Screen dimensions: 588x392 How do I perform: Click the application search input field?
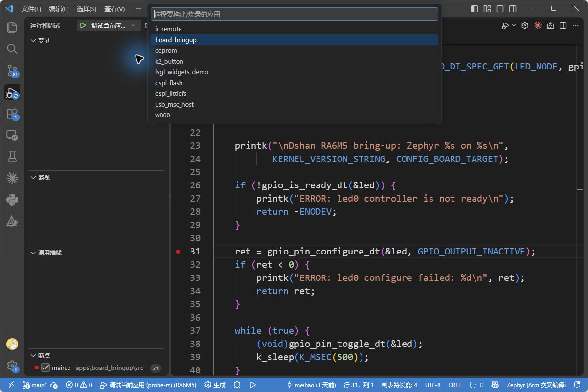pos(294,14)
